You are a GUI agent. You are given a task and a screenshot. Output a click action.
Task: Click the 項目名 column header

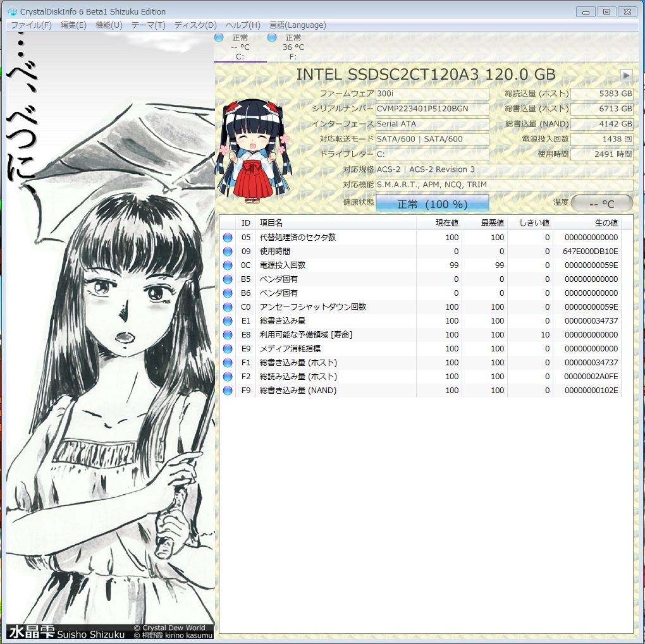click(x=336, y=223)
